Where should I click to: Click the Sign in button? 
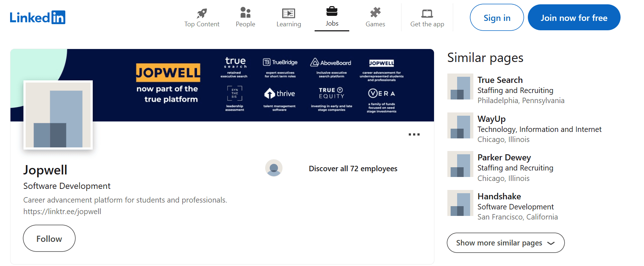tap(497, 17)
